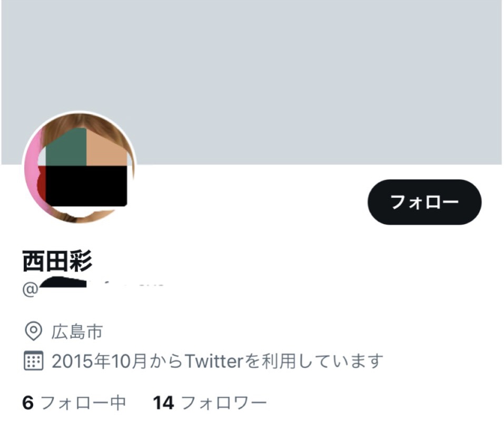Click the フォロー中 label text
This screenshot has height=432, width=504.
pyautogui.click(x=83, y=403)
